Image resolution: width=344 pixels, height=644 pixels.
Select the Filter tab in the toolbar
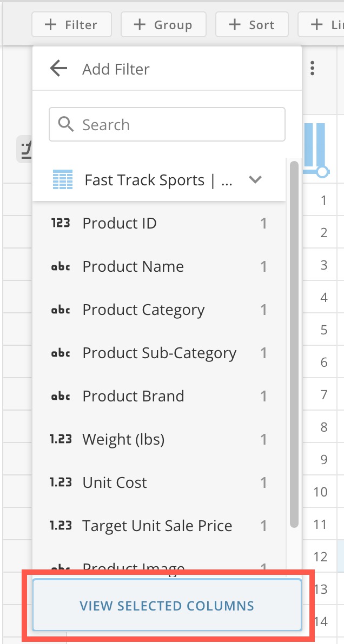(71, 24)
